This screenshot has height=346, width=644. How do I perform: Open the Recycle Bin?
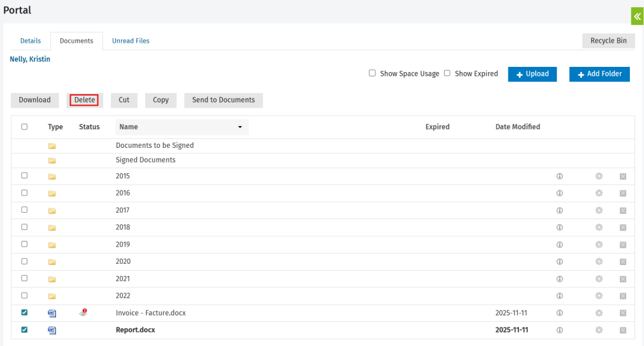click(608, 41)
